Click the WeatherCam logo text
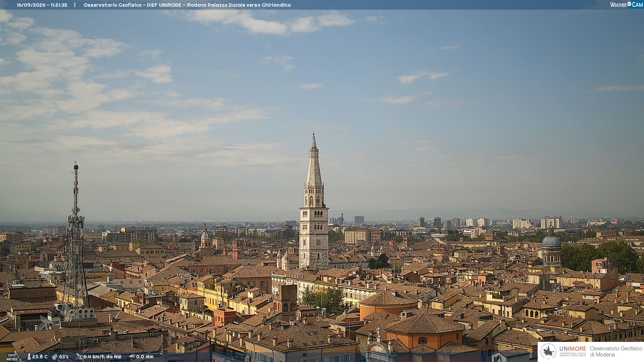Image resolution: width=644 pixels, height=362 pixels. [x=627, y=4]
